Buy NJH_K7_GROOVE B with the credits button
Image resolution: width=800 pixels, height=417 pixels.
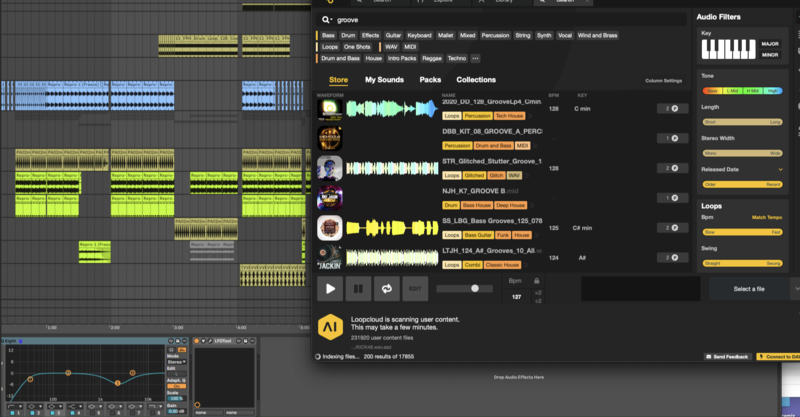672,198
